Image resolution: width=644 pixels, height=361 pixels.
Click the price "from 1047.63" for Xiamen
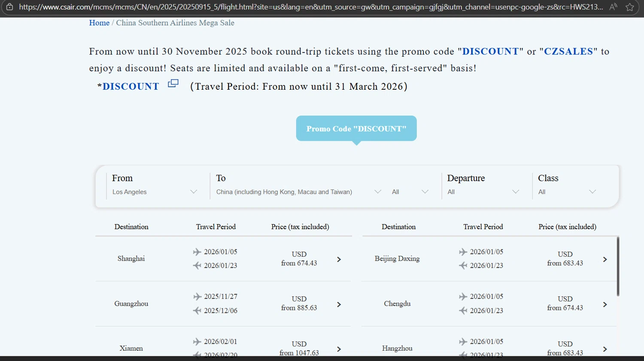[299, 353]
